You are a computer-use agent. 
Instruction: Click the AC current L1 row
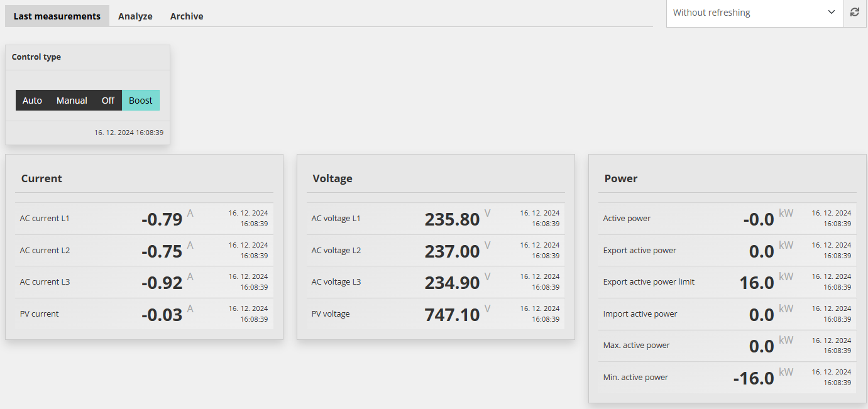tap(144, 219)
